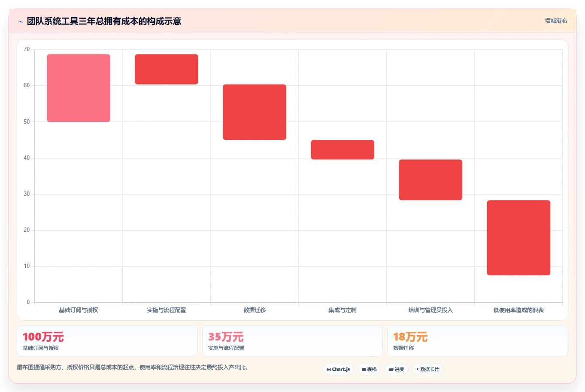Click the 100万元 value card

(x=107, y=341)
